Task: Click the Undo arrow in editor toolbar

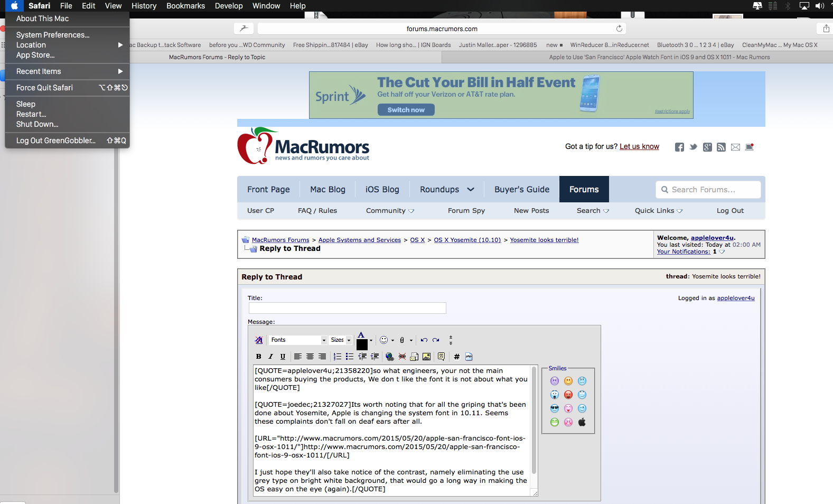Action: pyautogui.click(x=424, y=340)
